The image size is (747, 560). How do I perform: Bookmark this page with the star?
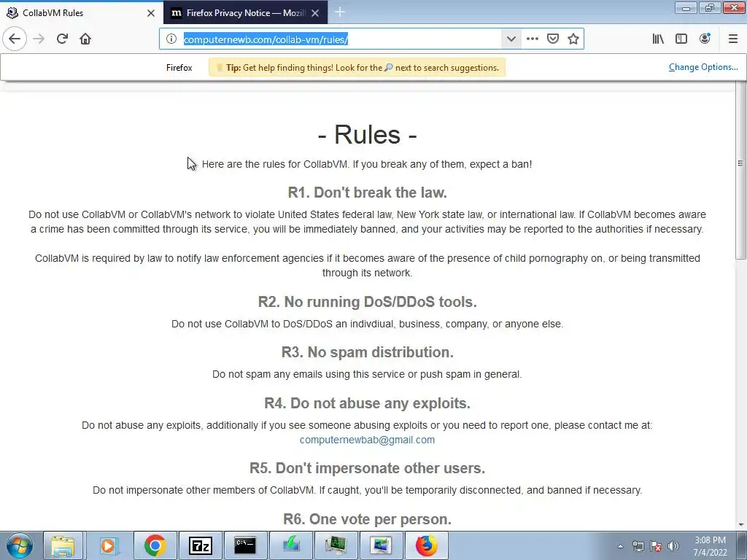click(573, 39)
